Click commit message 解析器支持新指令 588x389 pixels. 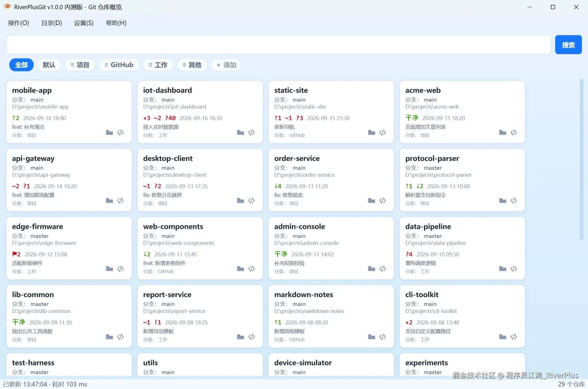[425, 195]
